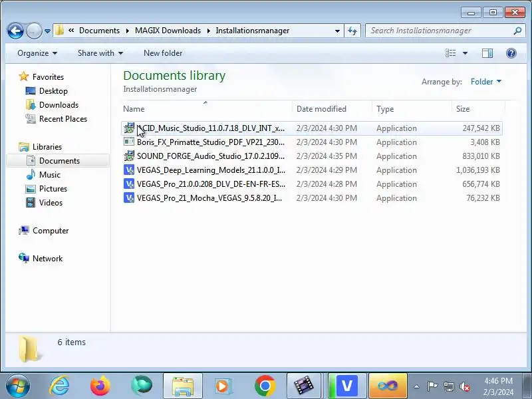Sort by Date modified column
Viewport: 532px width, 399px height.
click(x=332, y=109)
